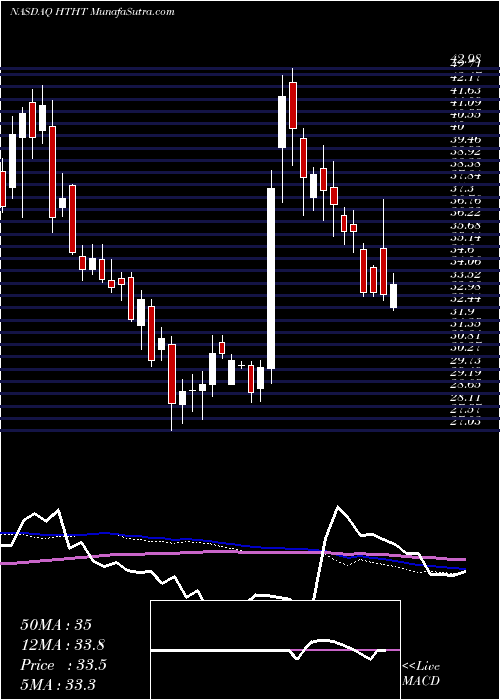
Task: Click the NASDAQ HTHT chart title
Action: (x=92, y=12)
